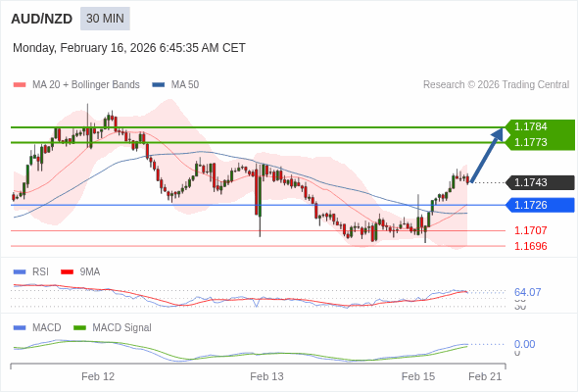
Task: Click the Feb 15 axis label
Action: pyautogui.click(x=418, y=376)
